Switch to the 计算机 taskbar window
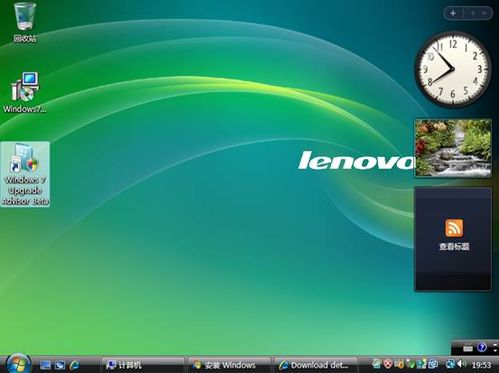499x373 pixels. click(x=143, y=365)
